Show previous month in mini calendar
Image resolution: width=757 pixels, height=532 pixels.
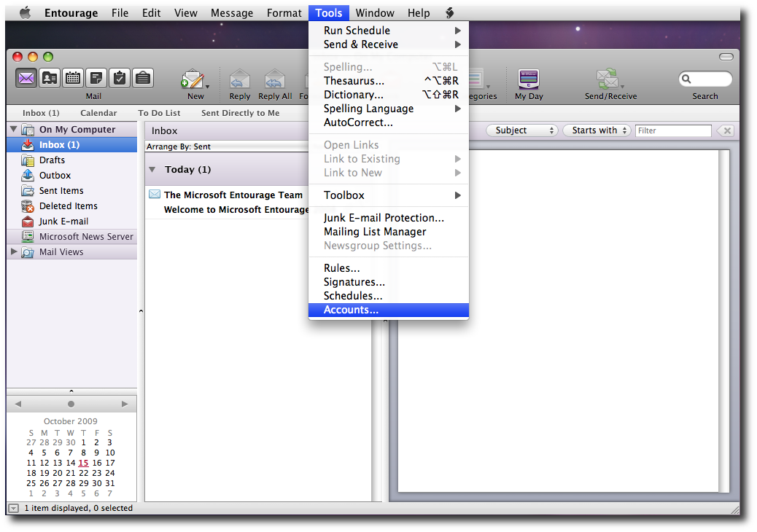(x=18, y=404)
